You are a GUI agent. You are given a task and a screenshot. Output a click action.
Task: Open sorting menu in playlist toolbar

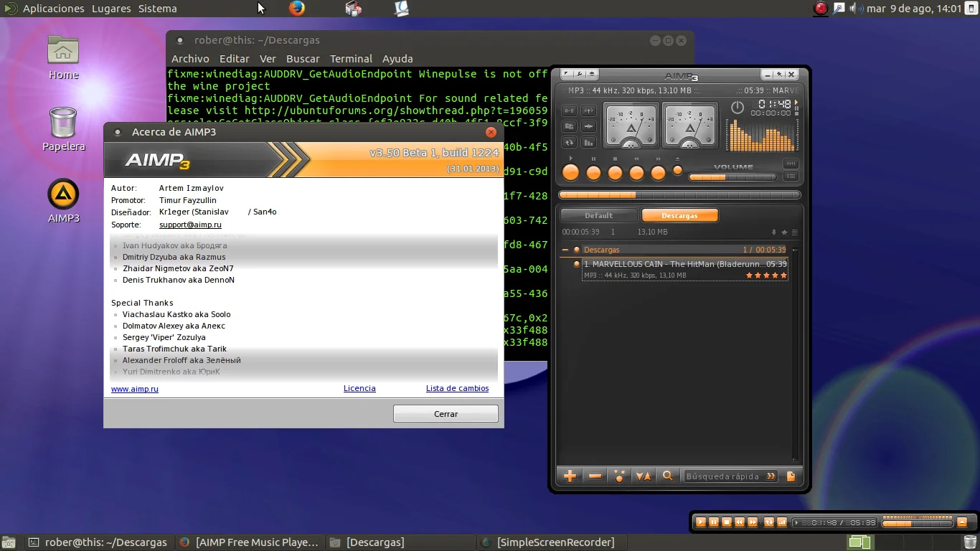click(x=644, y=476)
